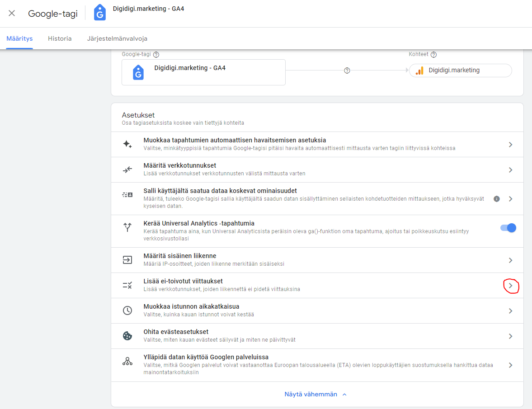
Task: Click the help icon next to Google-tagi label
Action: coord(156,55)
